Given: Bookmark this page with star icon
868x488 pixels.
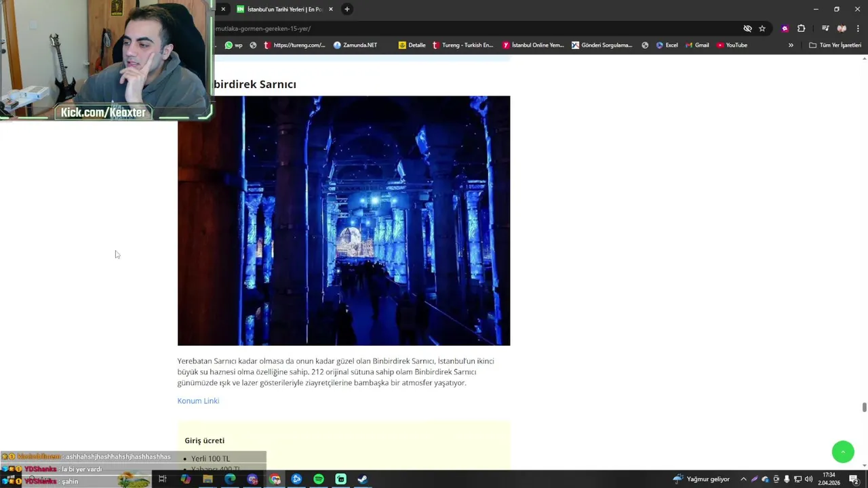Looking at the screenshot, I should [x=762, y=28].
